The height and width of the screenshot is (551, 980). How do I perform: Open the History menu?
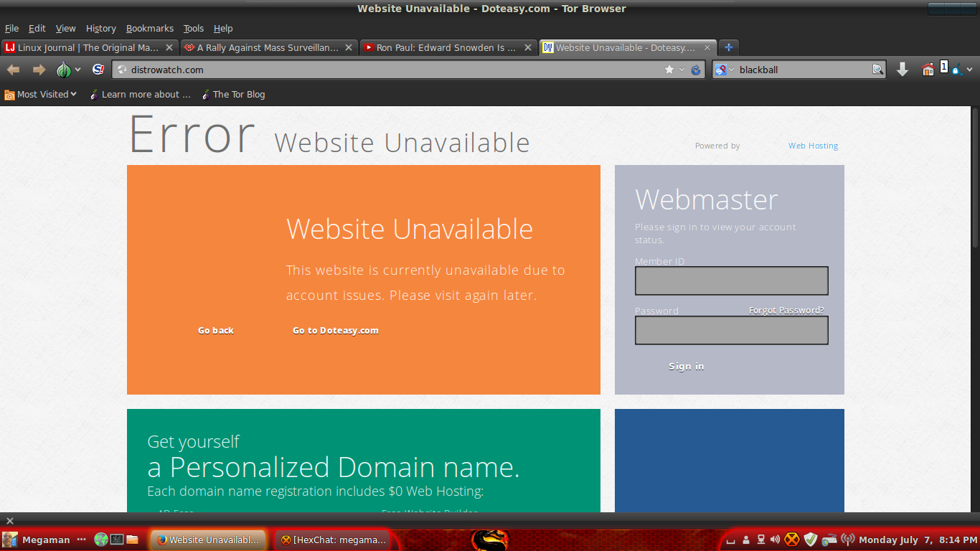pyautogui.click(x=100, y=28)
